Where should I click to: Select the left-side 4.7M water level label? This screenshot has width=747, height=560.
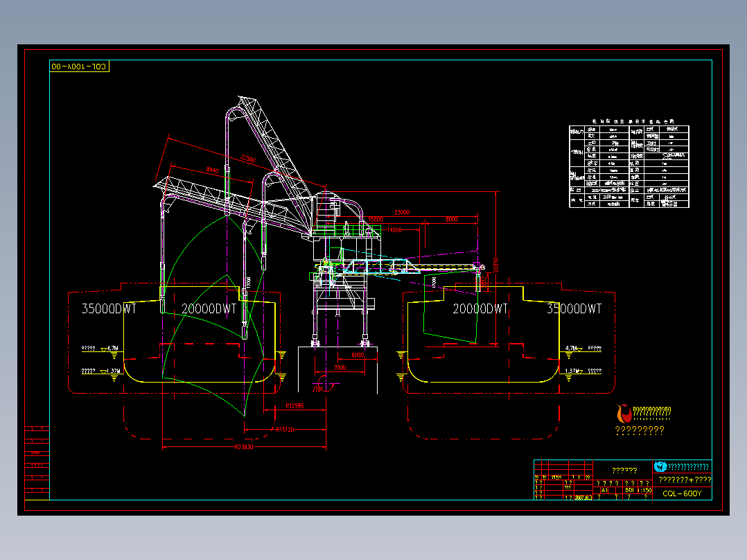point(112,349)
